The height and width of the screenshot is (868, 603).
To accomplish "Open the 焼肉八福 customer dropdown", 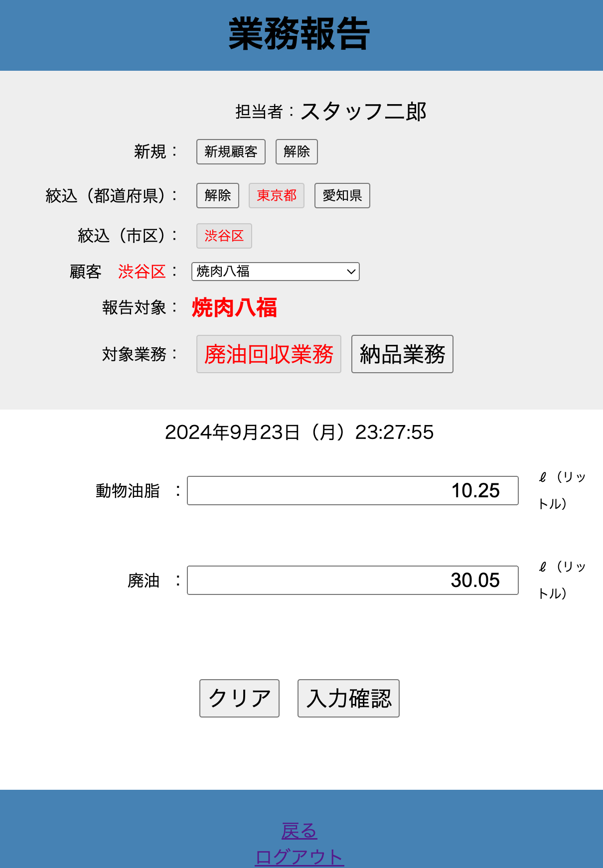I will [275, 272].
